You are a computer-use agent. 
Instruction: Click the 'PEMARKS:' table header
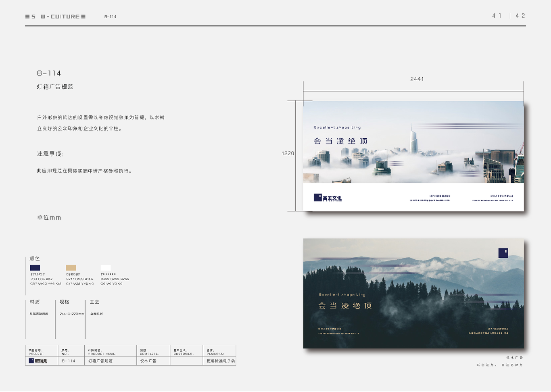215,354
